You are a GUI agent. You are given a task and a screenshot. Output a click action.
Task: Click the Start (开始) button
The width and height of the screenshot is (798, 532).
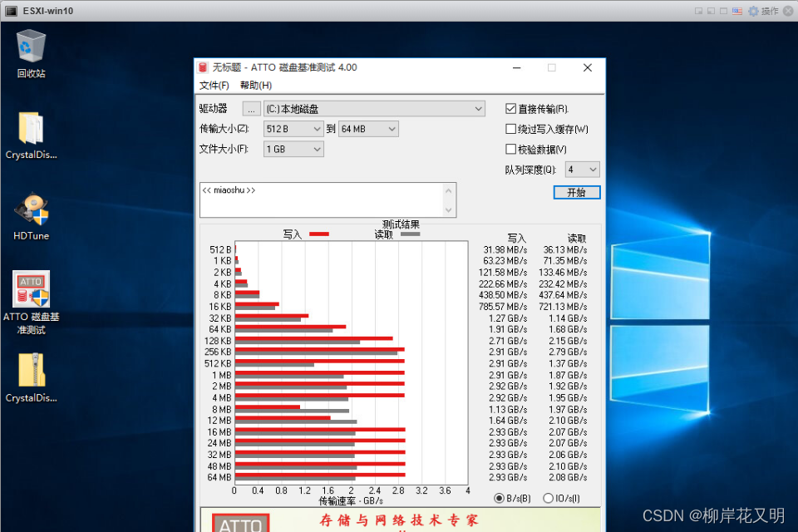tap(577, 193)
